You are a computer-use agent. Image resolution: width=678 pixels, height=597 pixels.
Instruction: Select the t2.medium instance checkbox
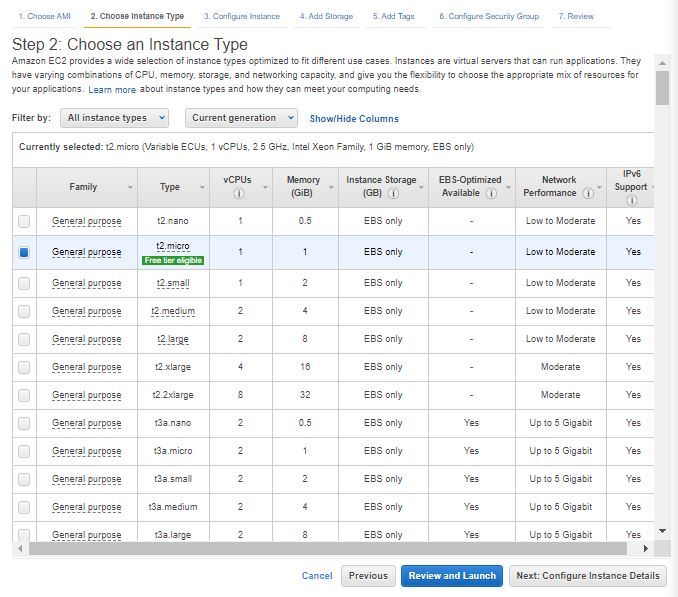[24, 311]
